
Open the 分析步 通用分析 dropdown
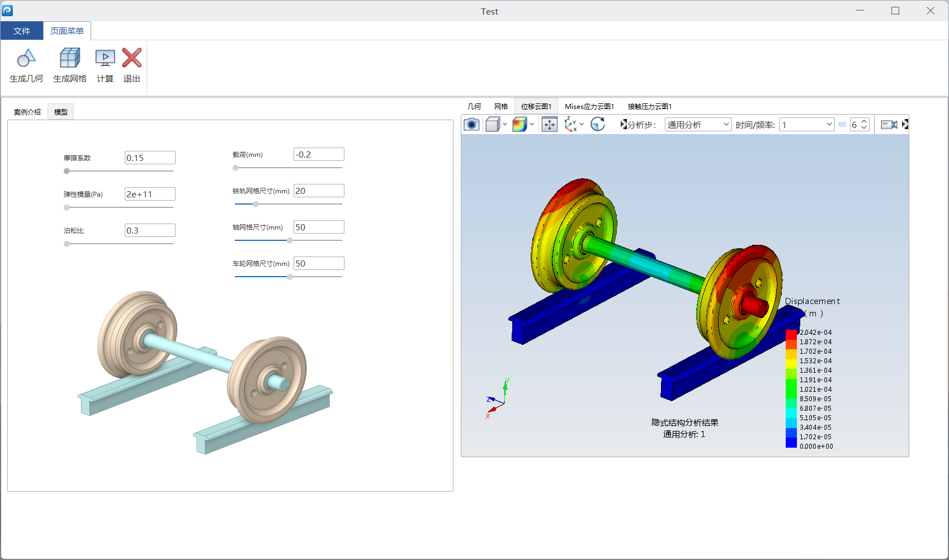(698, 125)
